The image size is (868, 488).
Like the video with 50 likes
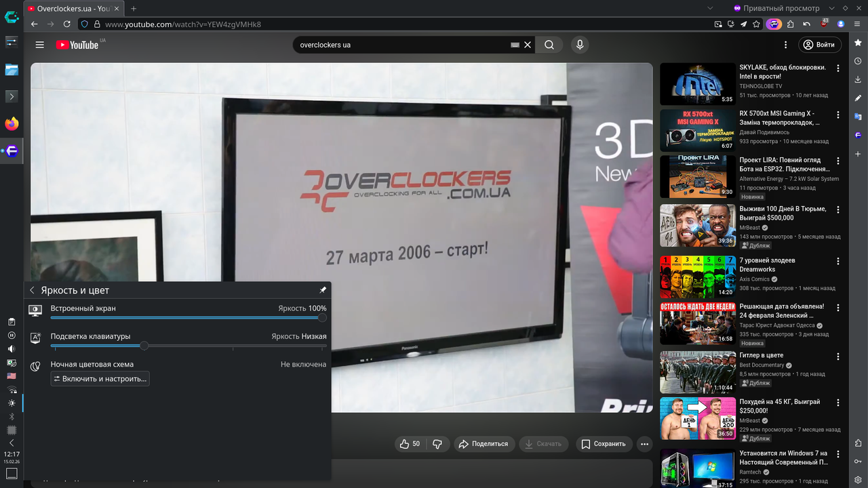tap(410, 444)
